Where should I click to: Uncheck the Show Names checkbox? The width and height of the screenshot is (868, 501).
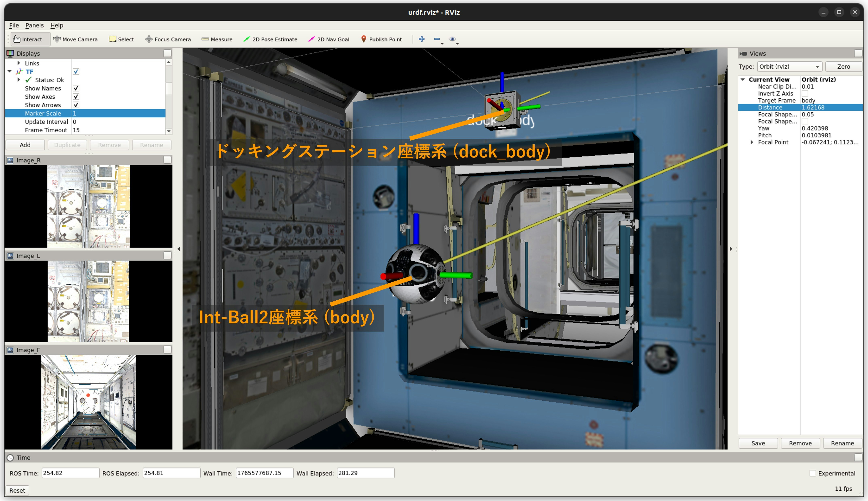click(x=76, y=88)
